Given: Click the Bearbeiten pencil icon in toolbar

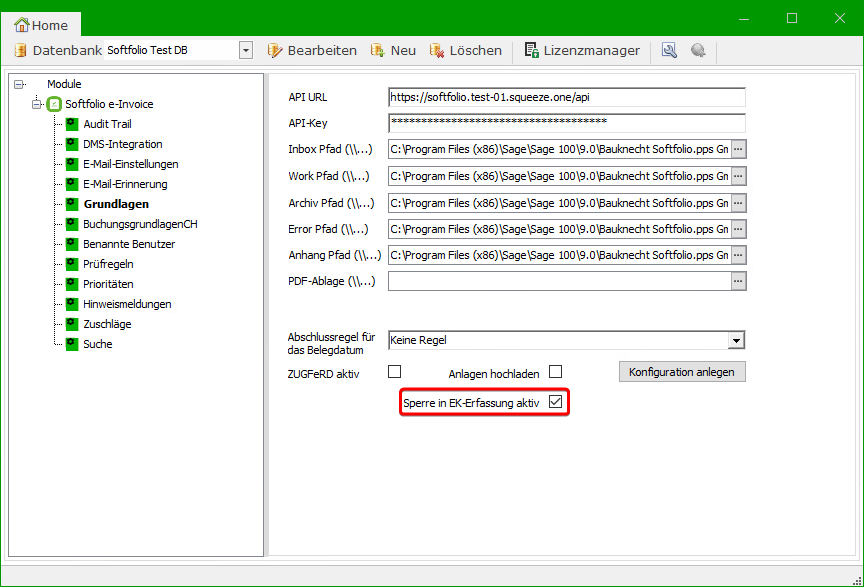Looking at the screenshot, I should (275, 50).
